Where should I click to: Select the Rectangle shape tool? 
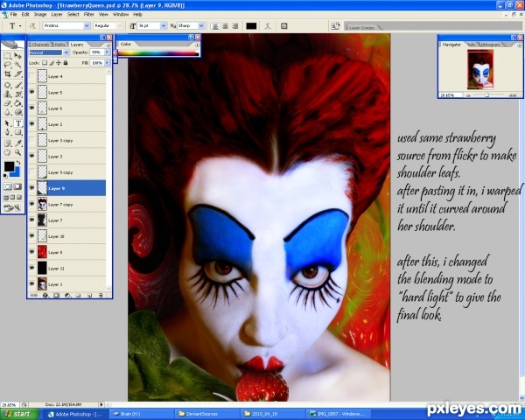(17, 133)
